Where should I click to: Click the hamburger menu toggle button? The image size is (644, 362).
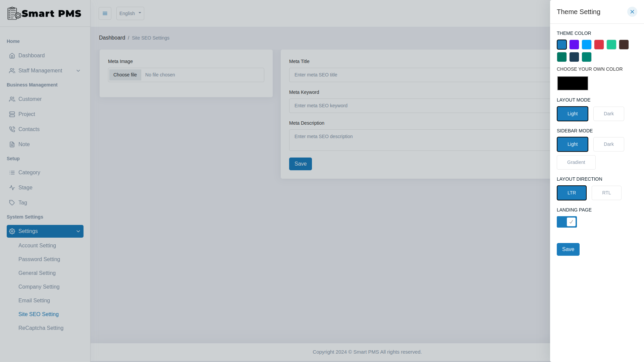point(105,13)
